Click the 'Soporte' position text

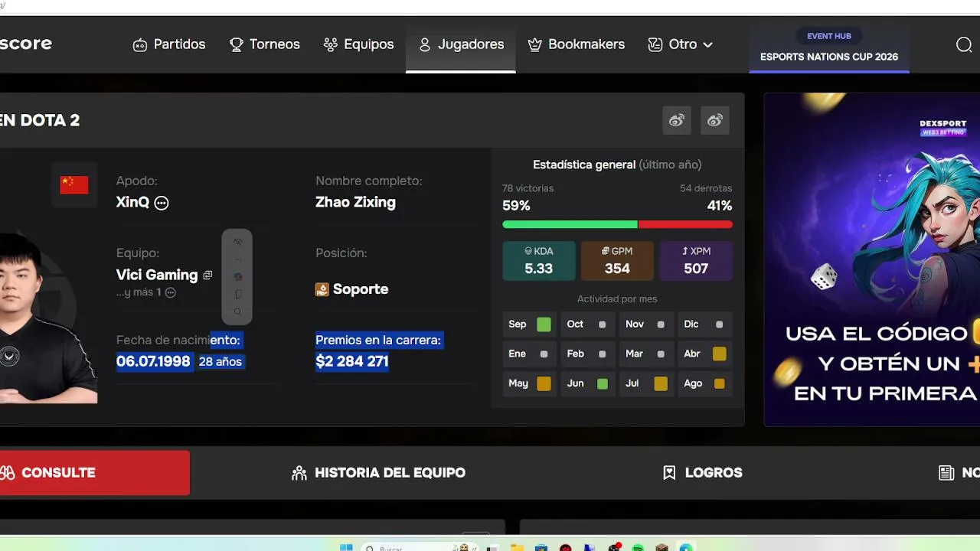[361, 289]
